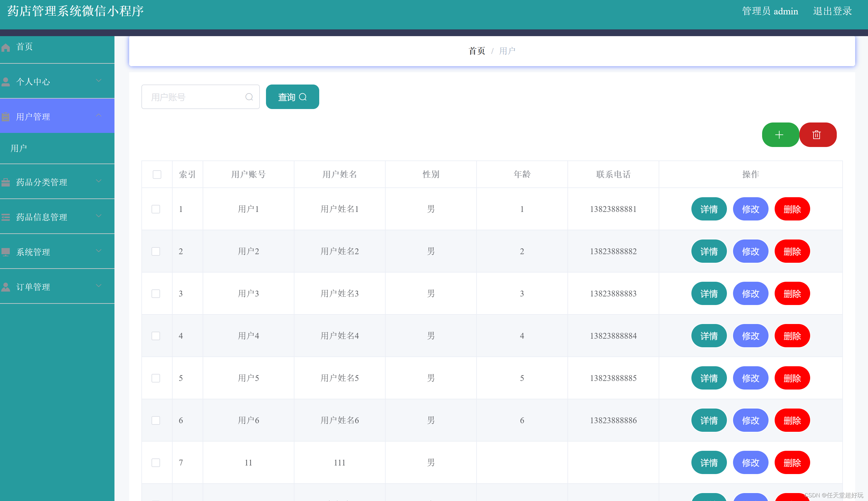
Task: Open the 系统管理 menu label
Action: tap(33, 252)
